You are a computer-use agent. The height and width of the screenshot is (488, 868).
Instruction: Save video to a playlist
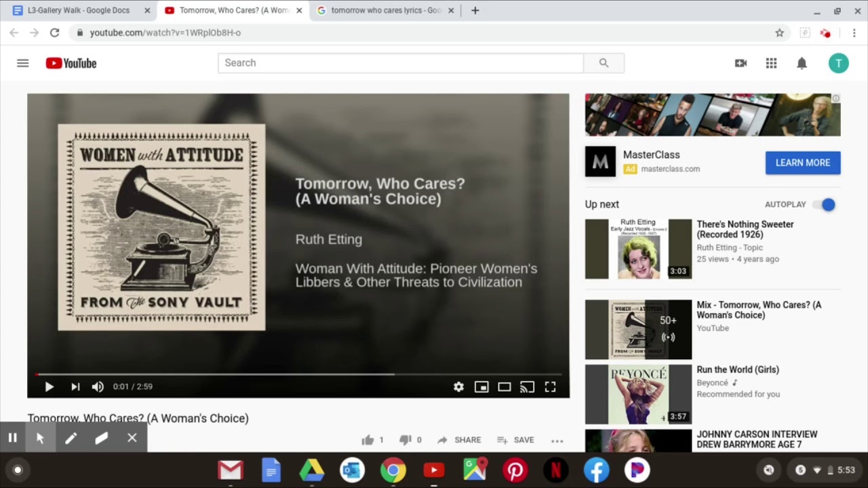[515, 440]
